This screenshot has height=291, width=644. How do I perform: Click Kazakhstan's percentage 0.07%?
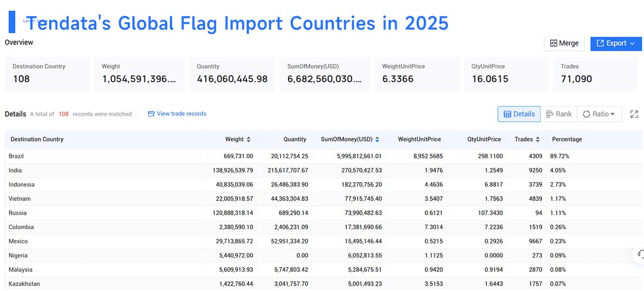(x=559, y=283)
